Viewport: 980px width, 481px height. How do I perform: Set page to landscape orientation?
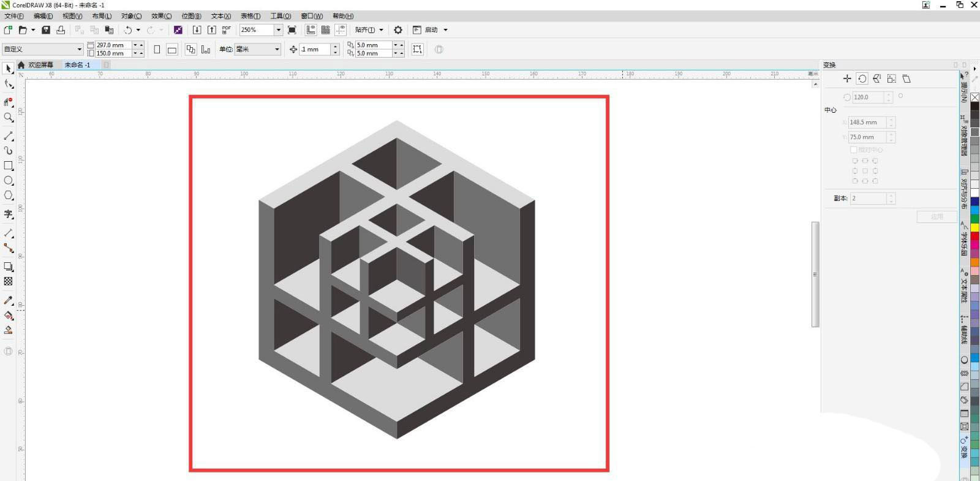tap(172, 50)
